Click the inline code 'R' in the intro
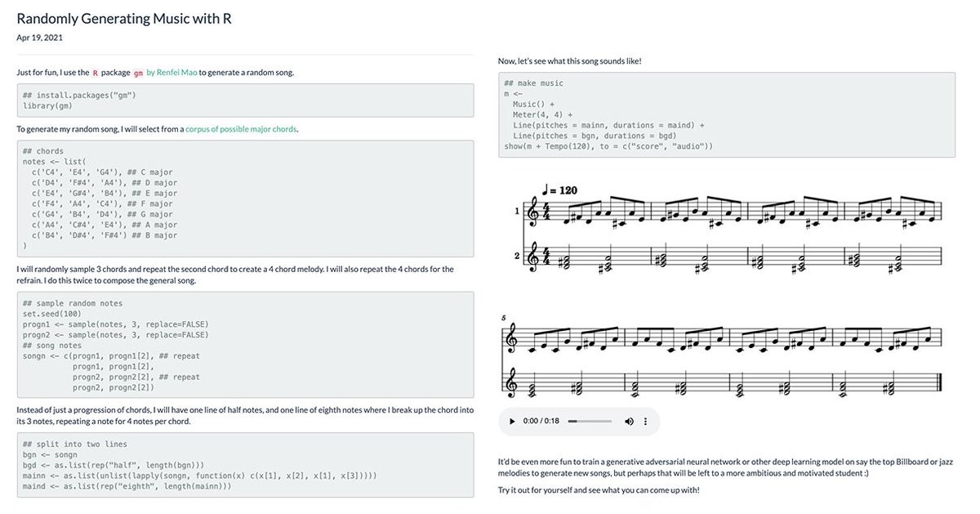The height and width of the screenshot is (514, 980). pyautogui.click(x=96, y=73)
